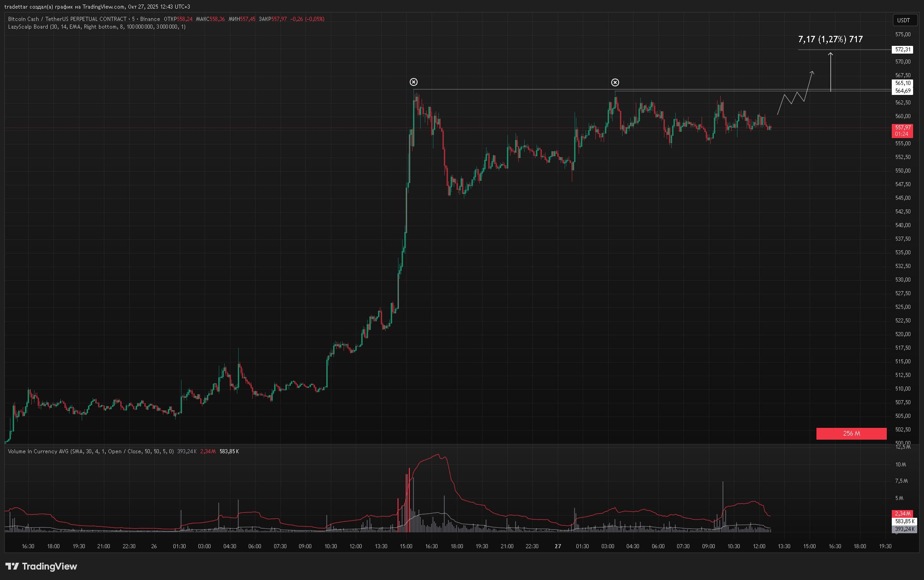Click the LazyScalp Board indicator legend
This screenshot has height=580, width=924.
coord(28,27)
